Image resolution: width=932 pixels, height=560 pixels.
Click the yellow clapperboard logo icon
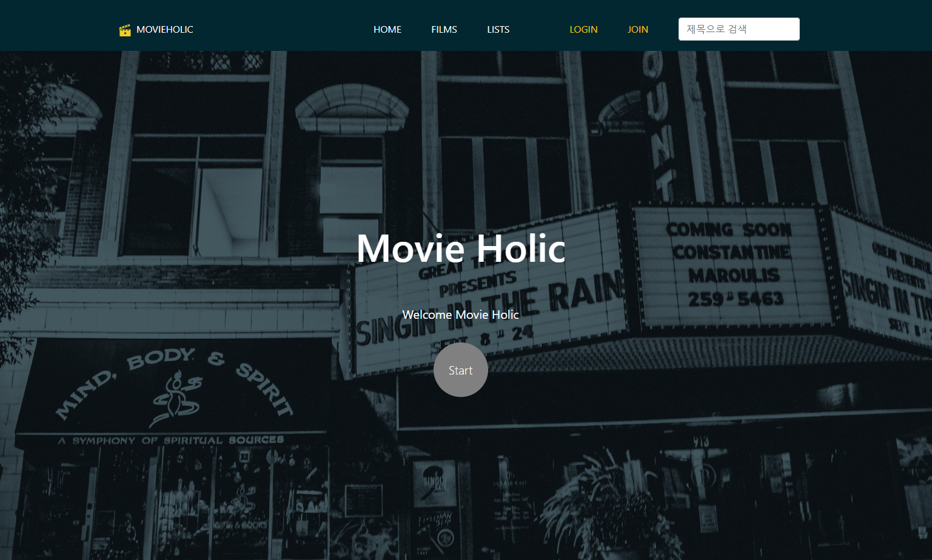click(126, 29)
